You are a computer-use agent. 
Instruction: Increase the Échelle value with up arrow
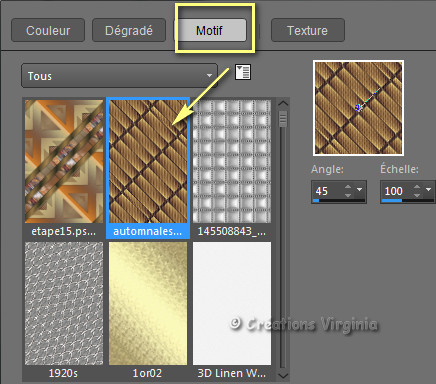pos(417,187)
